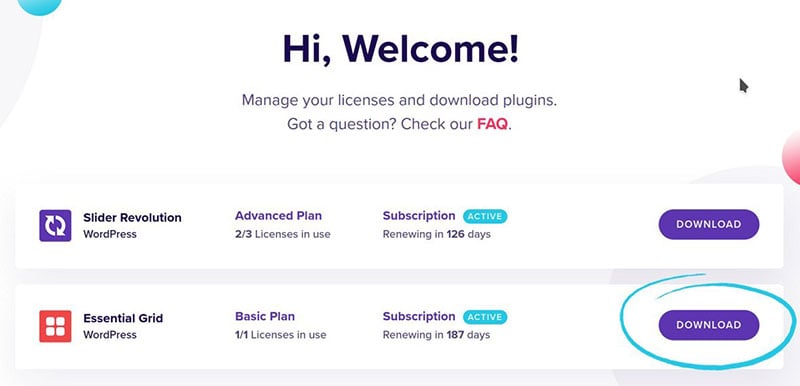This screenshot has height=386, width=800.
Task: Click the Essential Grid product name
Action: point(123,318)
